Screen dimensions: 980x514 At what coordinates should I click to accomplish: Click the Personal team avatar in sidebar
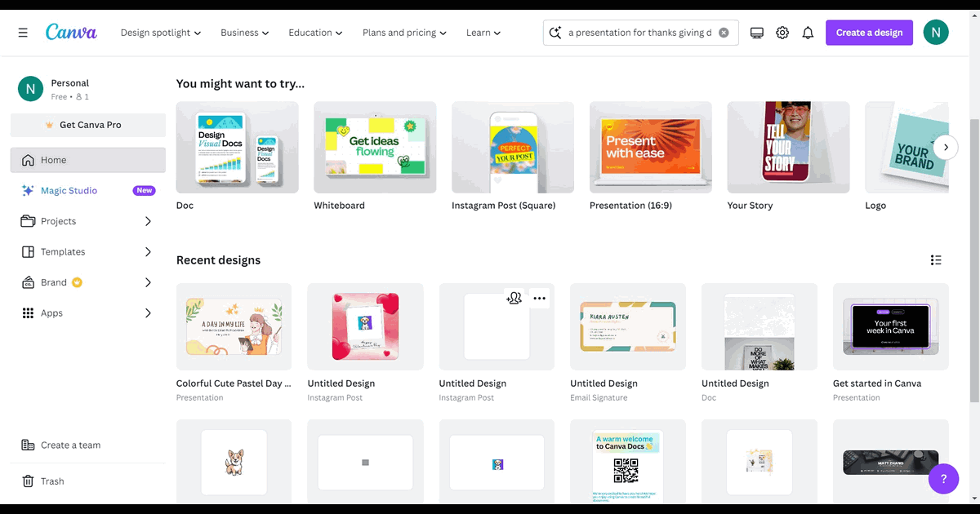(x=30, y=89)
